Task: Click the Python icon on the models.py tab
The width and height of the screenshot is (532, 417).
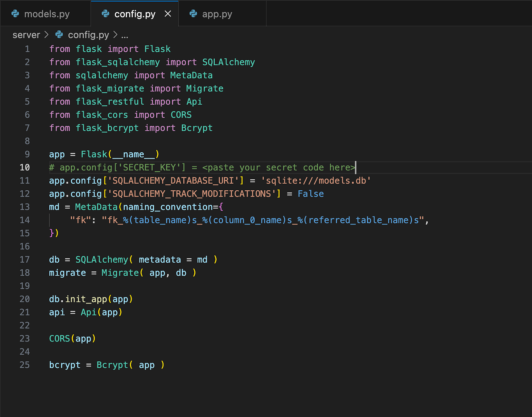Action: [15, 14]
